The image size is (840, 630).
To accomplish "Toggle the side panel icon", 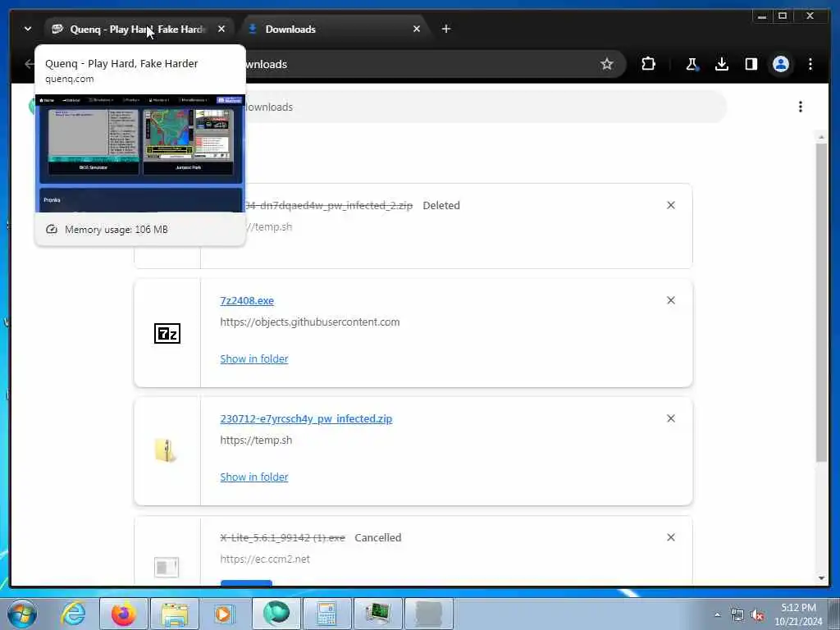I will tap(751, 64).
